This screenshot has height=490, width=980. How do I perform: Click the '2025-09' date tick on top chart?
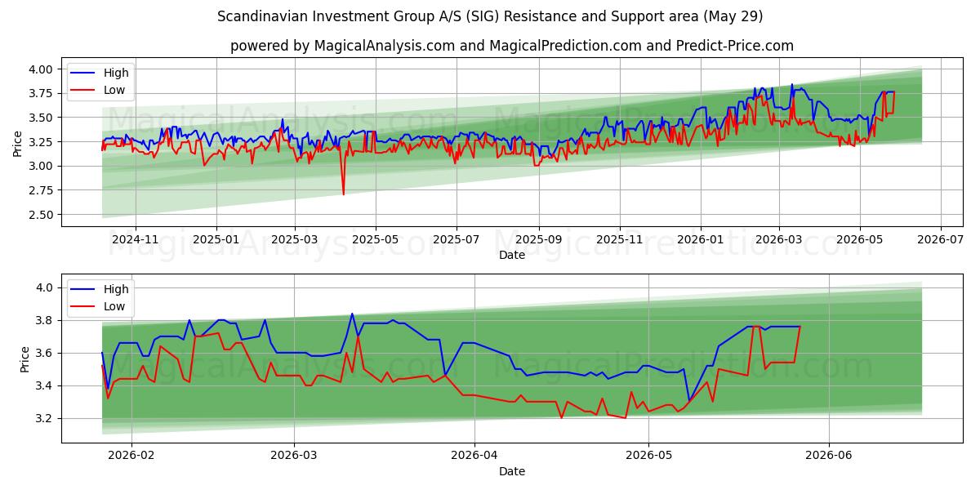538,241
